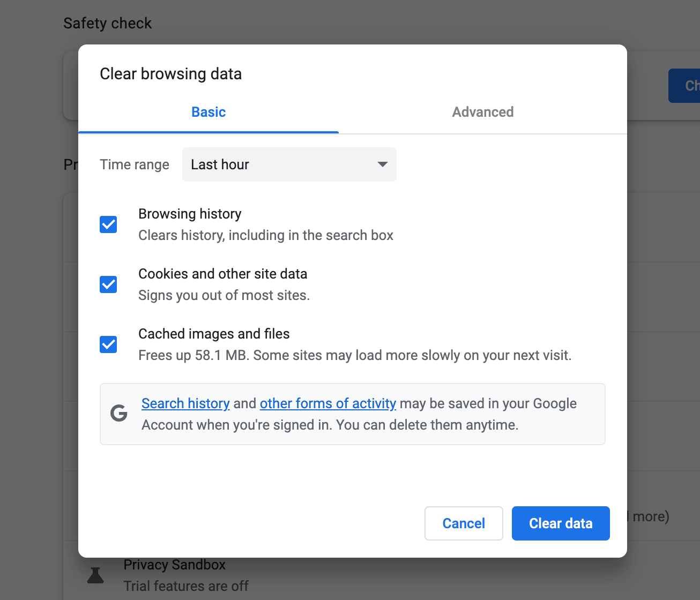Image resolution: width=700 pixels, height=600 pixels.
Task: Click the Cached images and files checkmark icon
Action: click(108, 344)
